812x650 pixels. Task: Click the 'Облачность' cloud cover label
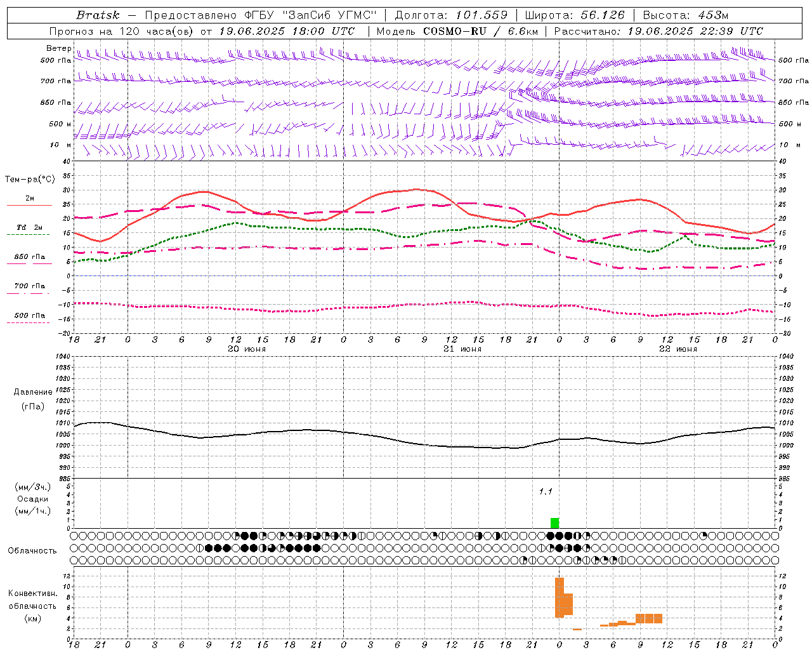[32, 551]
